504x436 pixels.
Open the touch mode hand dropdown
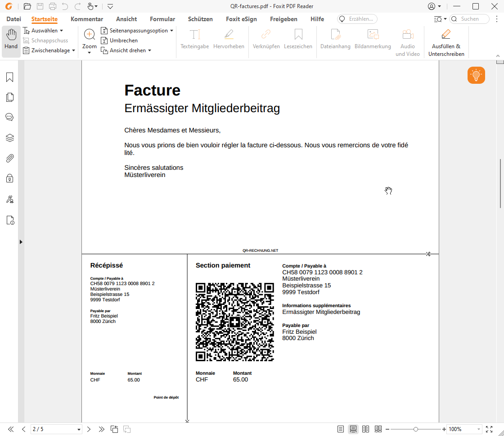pos(92,6)
